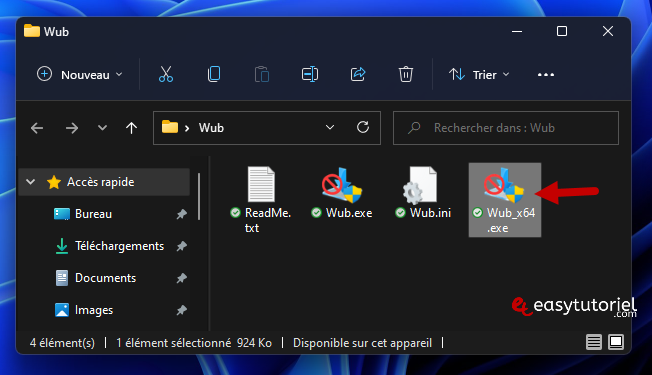The height and width of the screenshot is (375, 652).
Task: Click the Cut scissors icon
Action: [x=166, y=75]
